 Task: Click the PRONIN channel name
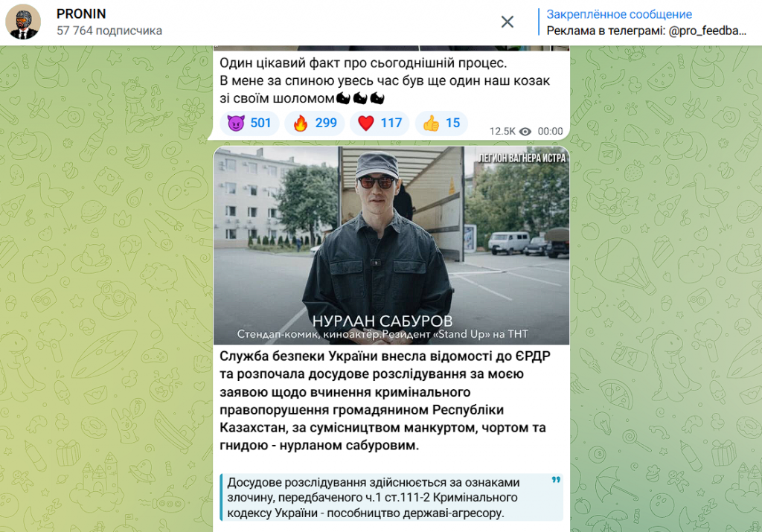coord(81,13)
